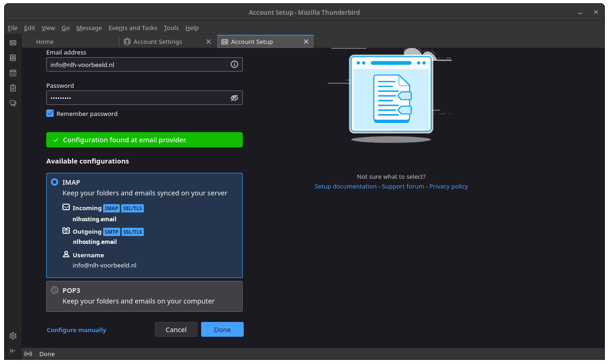Click 'Keep your folders and emails on your computer'
609x364 pixels.
click(x=139, y=301)
